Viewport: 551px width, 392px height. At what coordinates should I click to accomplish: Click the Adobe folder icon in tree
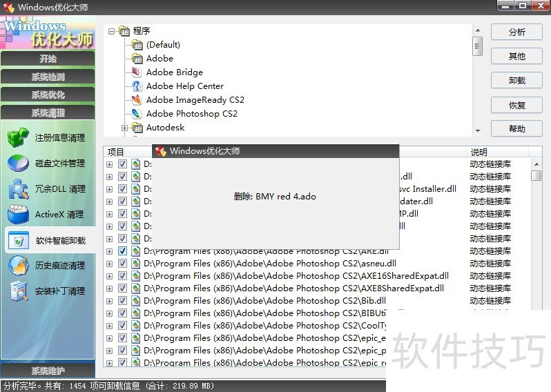coord(137,58)
